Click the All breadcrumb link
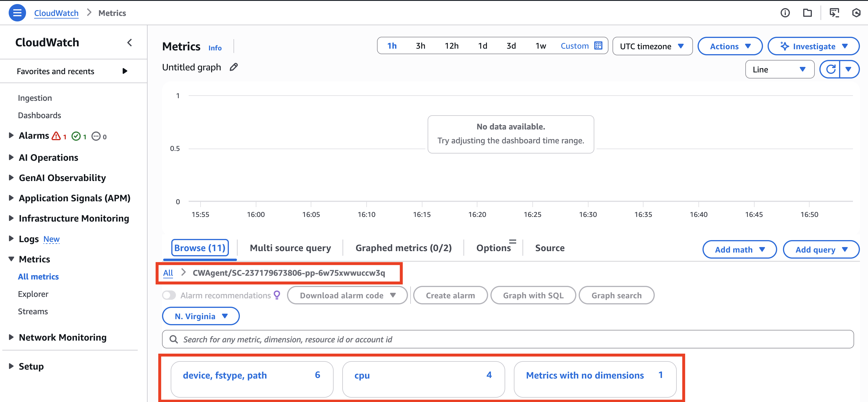 pyautogui.click(x=168, y=273)
